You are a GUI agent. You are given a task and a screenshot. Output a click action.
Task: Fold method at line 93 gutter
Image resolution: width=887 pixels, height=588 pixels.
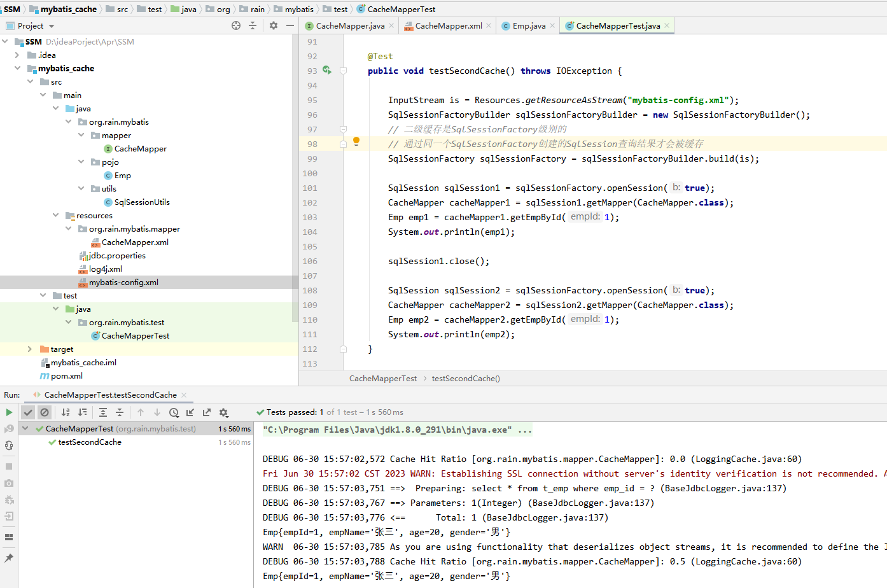[x=343, y=71]
